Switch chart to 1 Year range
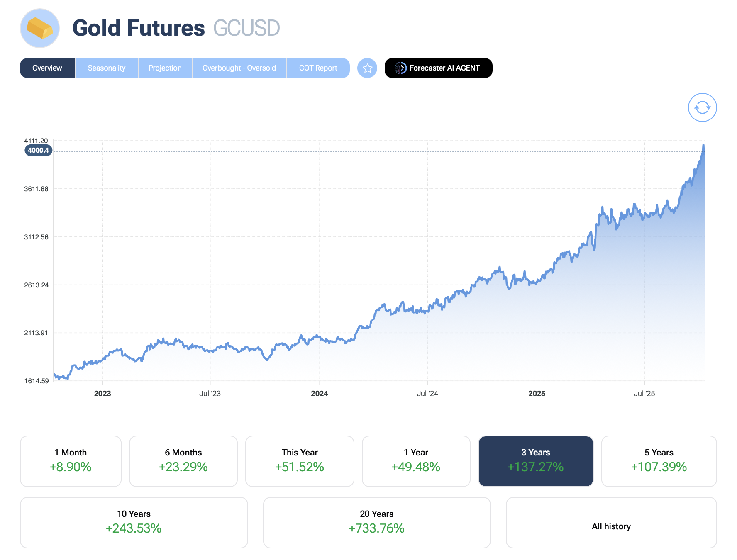The height and width of the screenshot is (560, 737). [x=416, y=461]
